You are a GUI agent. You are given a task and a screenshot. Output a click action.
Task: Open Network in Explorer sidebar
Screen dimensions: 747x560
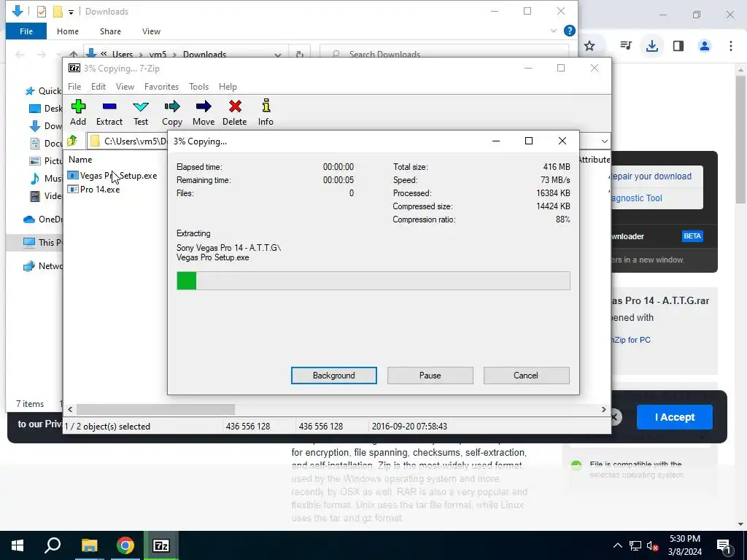pos(43,265)
